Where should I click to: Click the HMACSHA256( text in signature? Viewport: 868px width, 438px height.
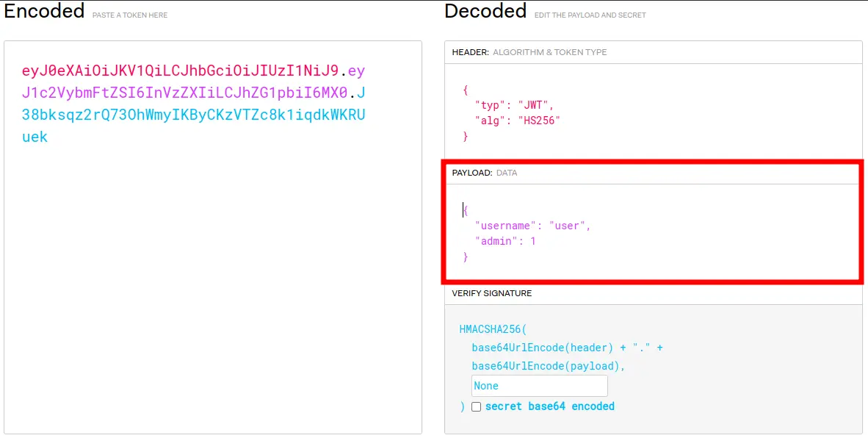click(493, 329)
